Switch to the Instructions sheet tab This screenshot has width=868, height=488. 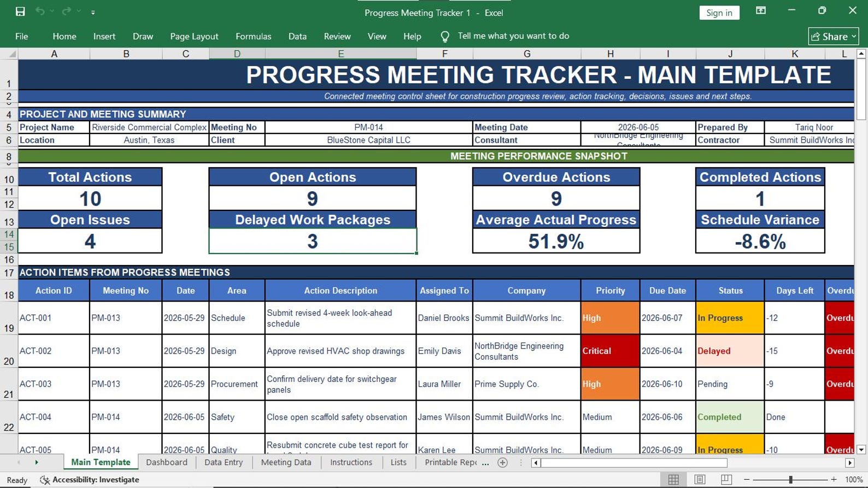pos(351,462)
